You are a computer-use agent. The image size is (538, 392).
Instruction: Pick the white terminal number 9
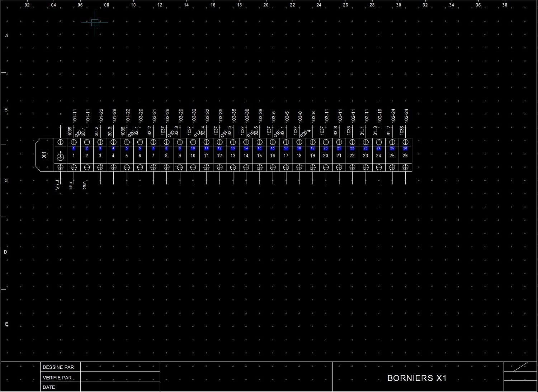pos(180,156)
